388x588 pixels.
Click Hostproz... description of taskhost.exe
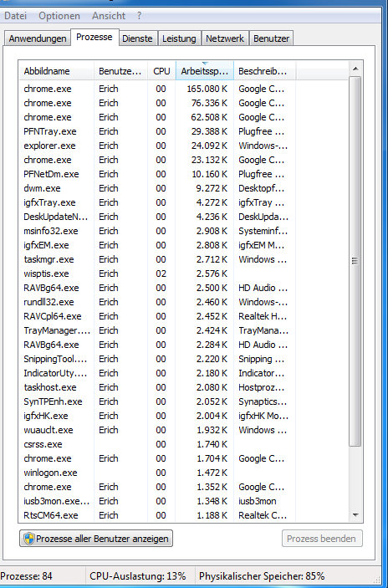click(261, 388)
